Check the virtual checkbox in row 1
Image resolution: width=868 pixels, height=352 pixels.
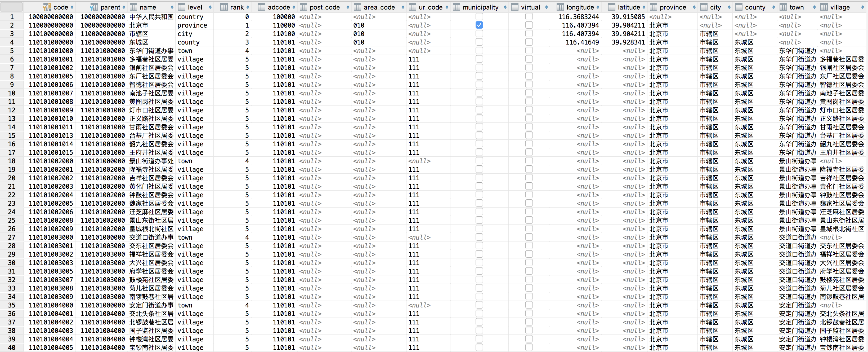click(x=529, y=16)
